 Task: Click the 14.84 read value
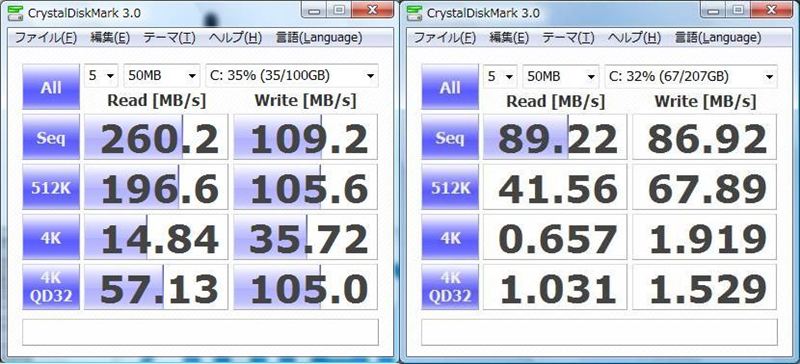tap(156, 237)
